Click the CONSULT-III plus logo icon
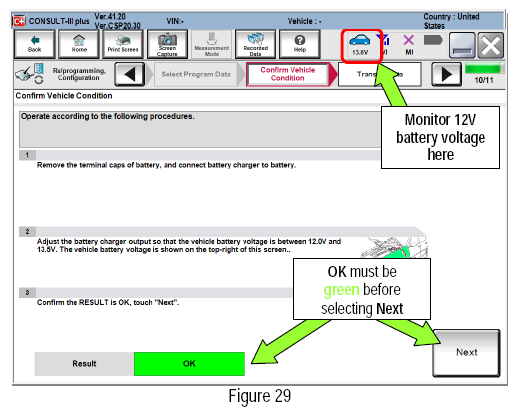Screen dimensions: 517x416 (19, 21)
